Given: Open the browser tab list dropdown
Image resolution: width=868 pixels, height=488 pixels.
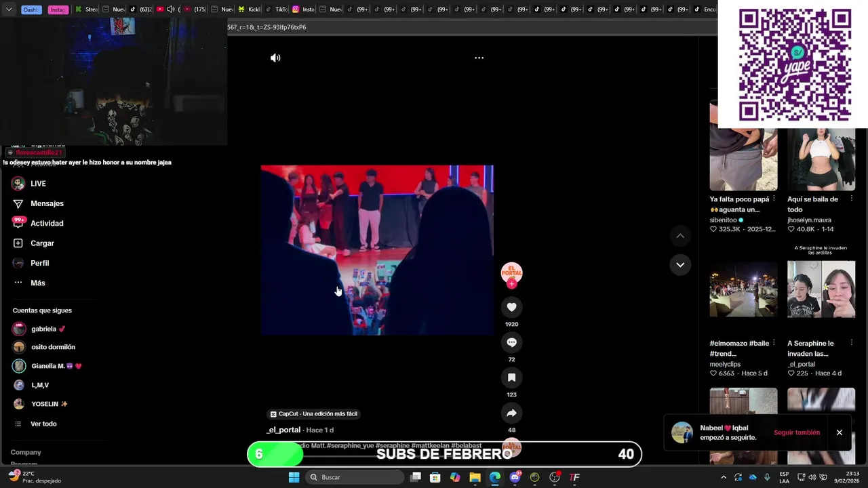Looking at the screenshot, I should point(8,9).
